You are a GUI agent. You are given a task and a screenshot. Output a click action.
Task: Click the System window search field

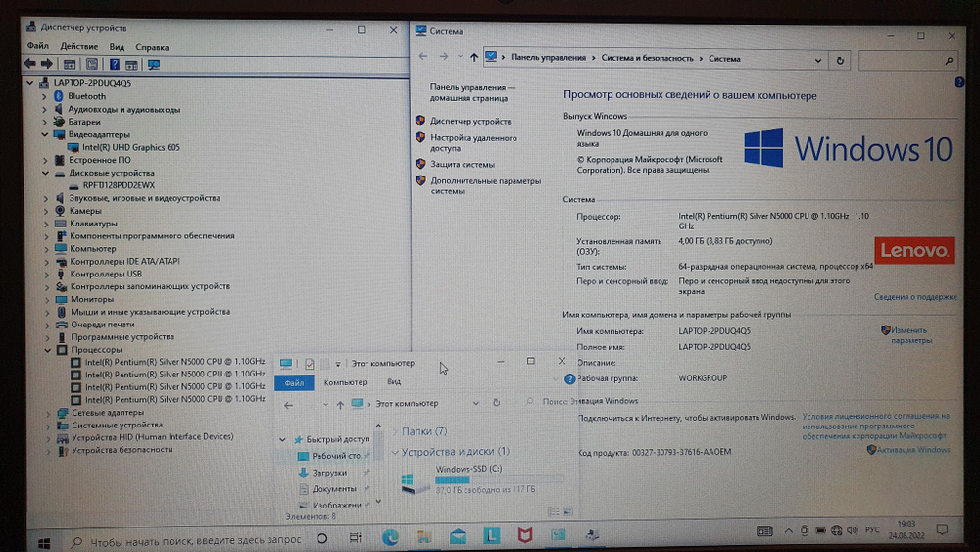[907, 60]
